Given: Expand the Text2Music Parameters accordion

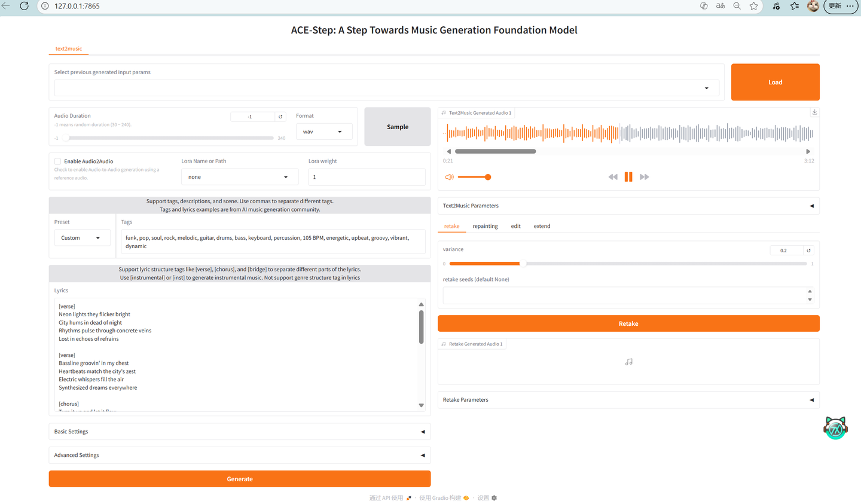Looking at the screenshot, I should (x=628, y=206).
